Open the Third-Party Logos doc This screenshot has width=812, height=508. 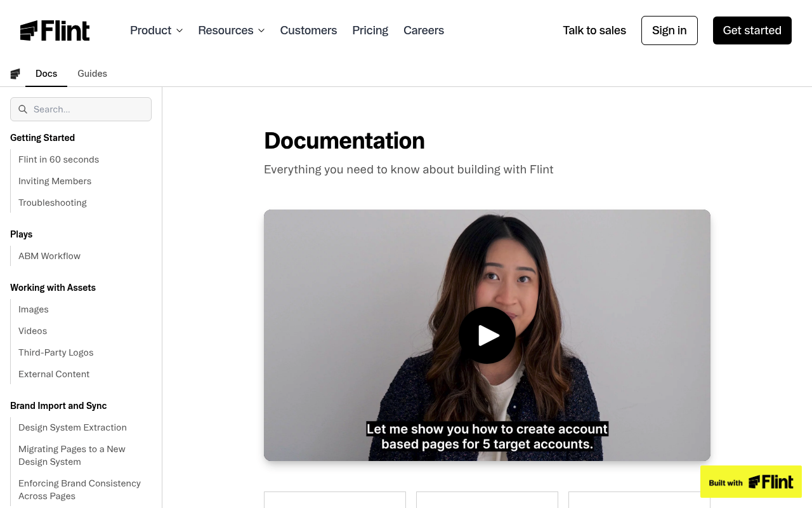[x=56, y=352]
